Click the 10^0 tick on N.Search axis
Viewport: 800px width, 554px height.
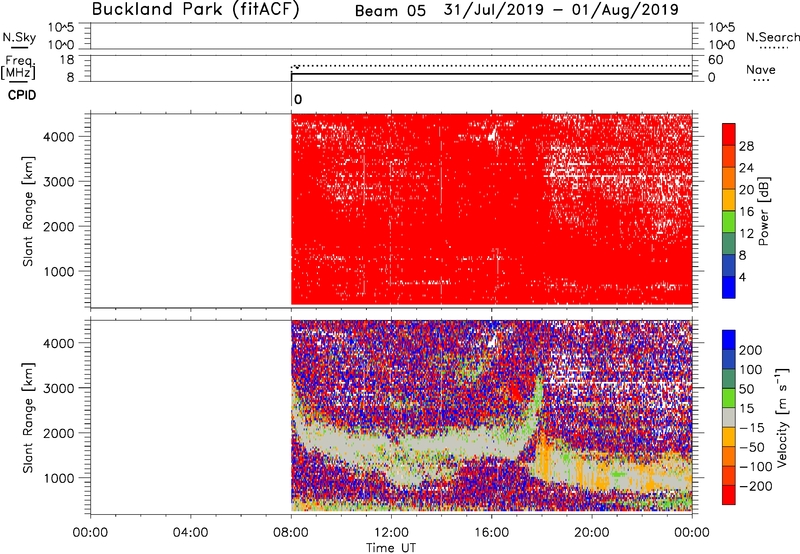721,45
